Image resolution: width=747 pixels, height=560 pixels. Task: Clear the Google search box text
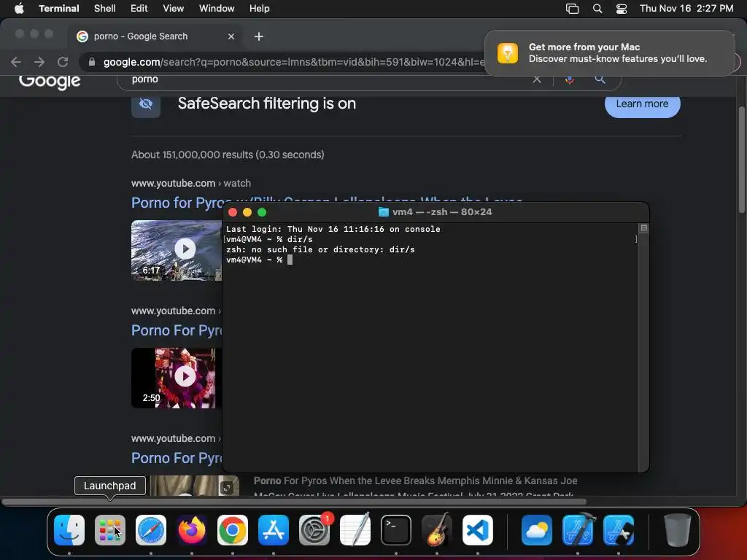click(537, 79)
